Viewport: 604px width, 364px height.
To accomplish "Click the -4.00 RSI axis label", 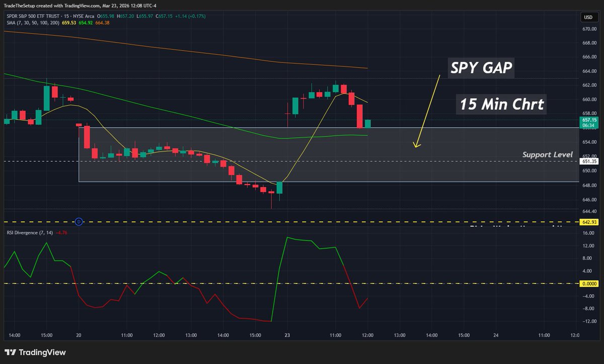I will coord(589,296).
